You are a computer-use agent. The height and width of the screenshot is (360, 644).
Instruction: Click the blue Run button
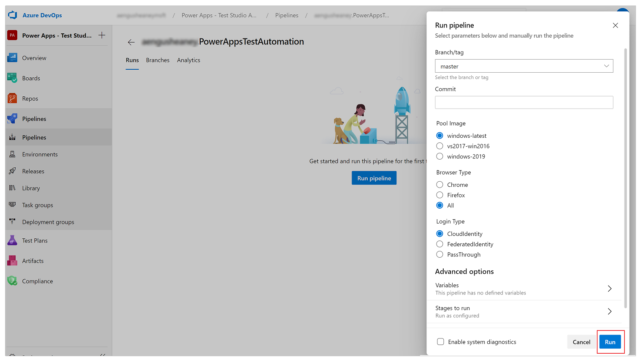610,342
